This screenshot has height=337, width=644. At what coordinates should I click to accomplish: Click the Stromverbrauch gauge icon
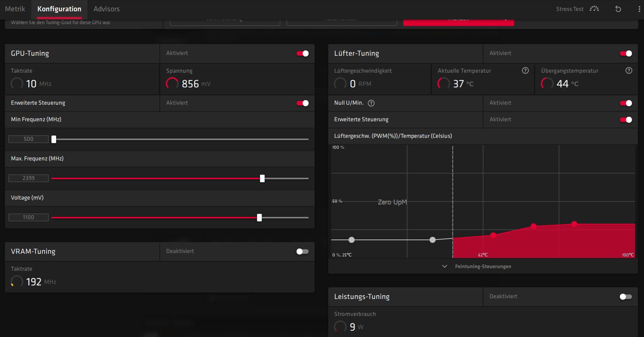(340, 326)
